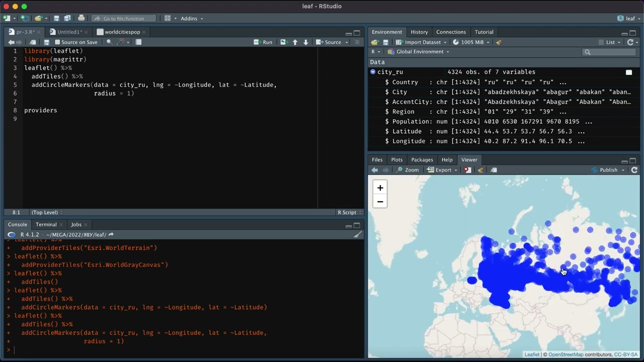Create a new file from the main toolbar
This screenshot has height=362, width=644.
pyautogui.click(x=7, y=19)
